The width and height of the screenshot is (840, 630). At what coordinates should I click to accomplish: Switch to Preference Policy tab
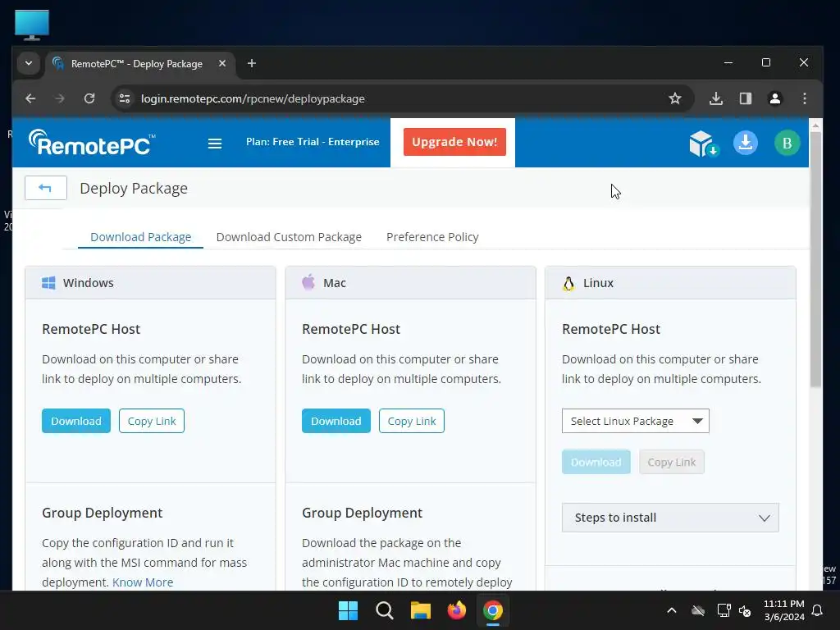(432, 237)
